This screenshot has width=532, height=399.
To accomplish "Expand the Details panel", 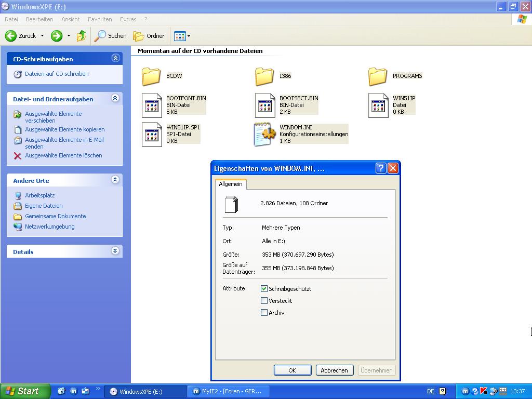I will [x=115, y=251].
